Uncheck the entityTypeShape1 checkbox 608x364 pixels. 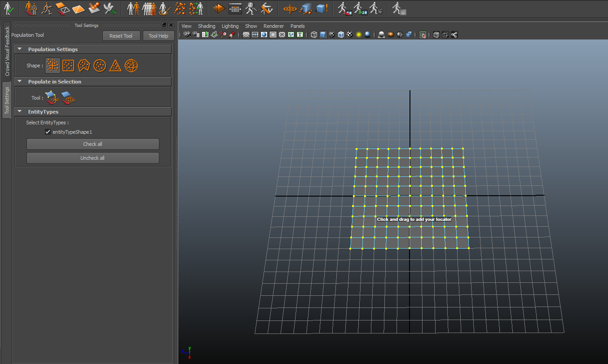[x=48, y=132]
